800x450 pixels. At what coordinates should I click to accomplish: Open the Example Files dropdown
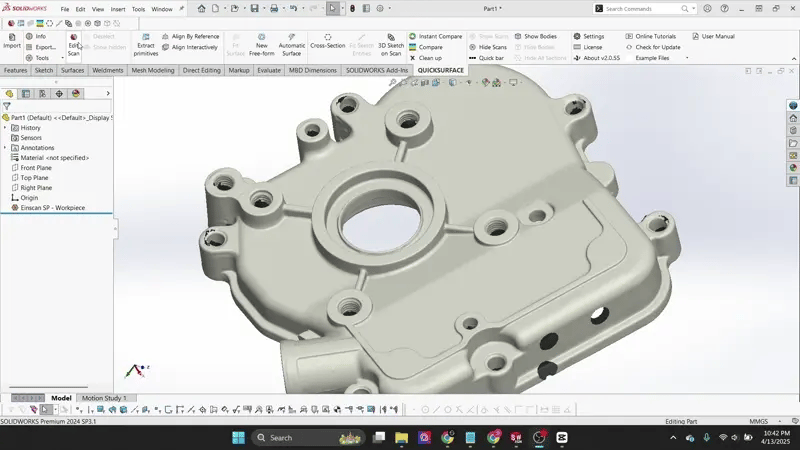pyautogui.click(x=656, y=58)
